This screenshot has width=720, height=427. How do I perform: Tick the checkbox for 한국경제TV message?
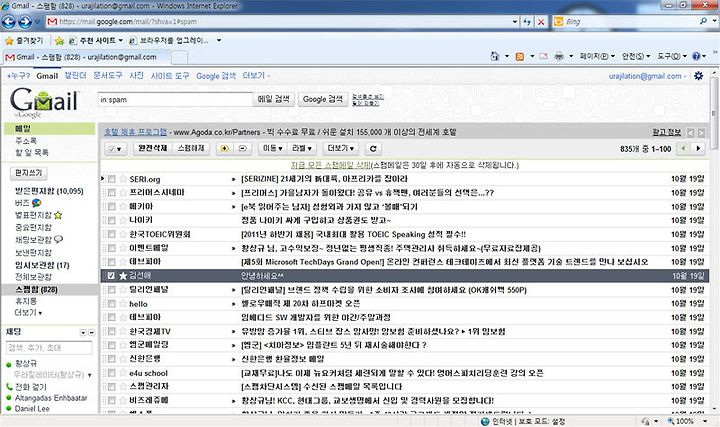[111, 331]
